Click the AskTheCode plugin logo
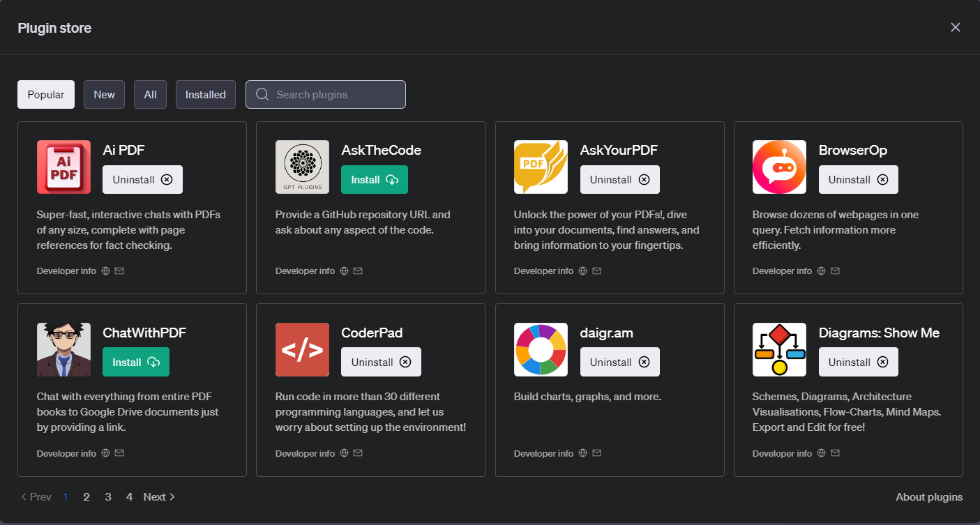This screenshot has width=980, height=525. coord(302,167)
